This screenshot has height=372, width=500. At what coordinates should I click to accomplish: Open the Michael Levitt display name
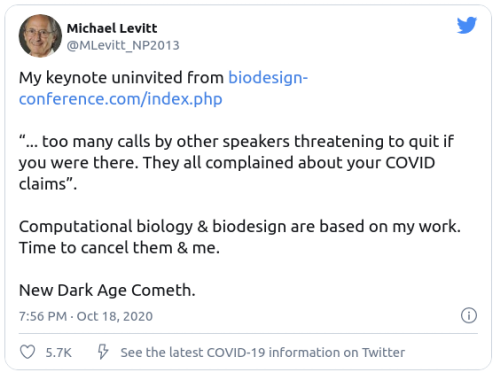click(x=112, y=28)
